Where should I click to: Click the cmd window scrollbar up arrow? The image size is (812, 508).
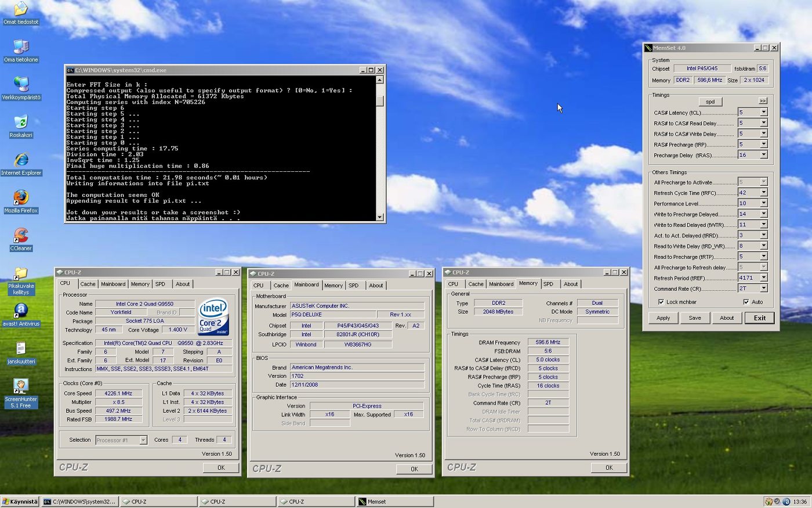(x=380, y=80)
